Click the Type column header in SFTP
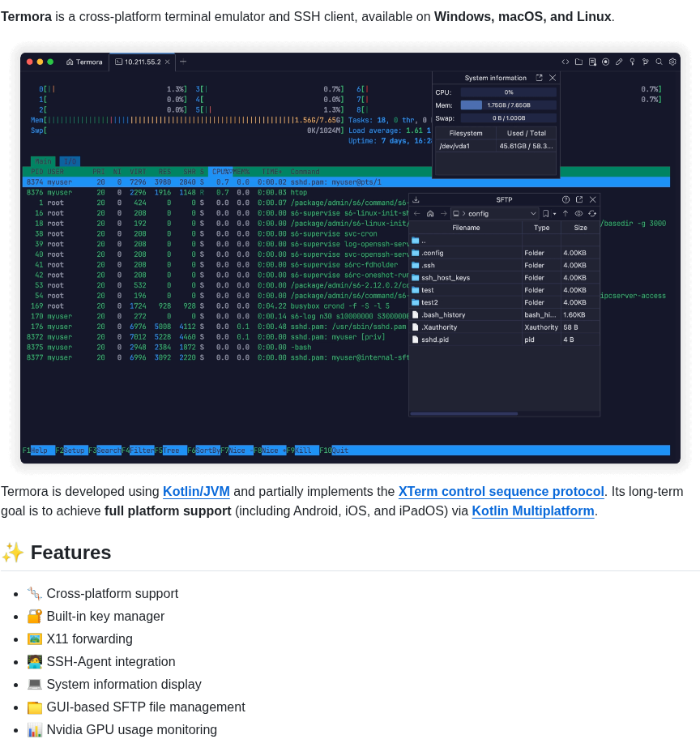 pos(542,228)
